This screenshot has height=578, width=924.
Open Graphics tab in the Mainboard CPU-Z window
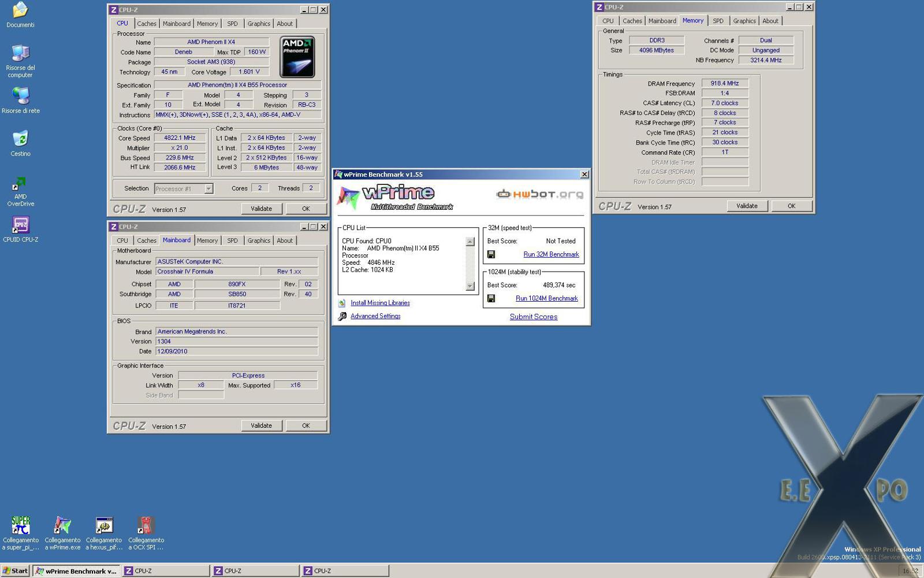(259, 240)
